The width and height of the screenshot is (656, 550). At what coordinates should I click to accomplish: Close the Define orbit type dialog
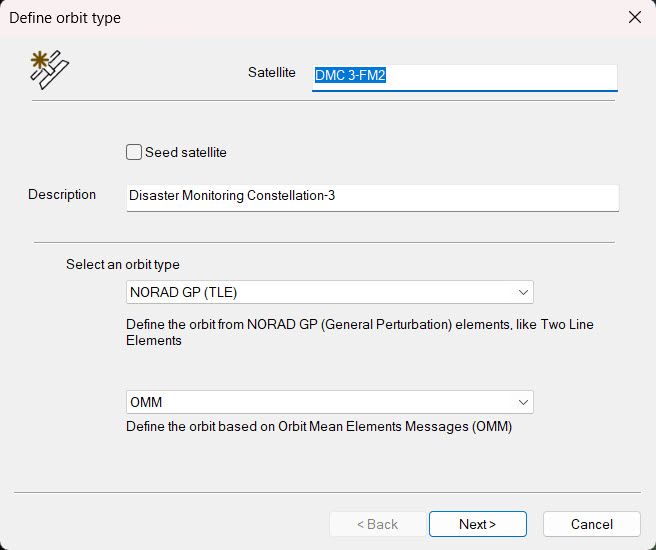point(635,18)
